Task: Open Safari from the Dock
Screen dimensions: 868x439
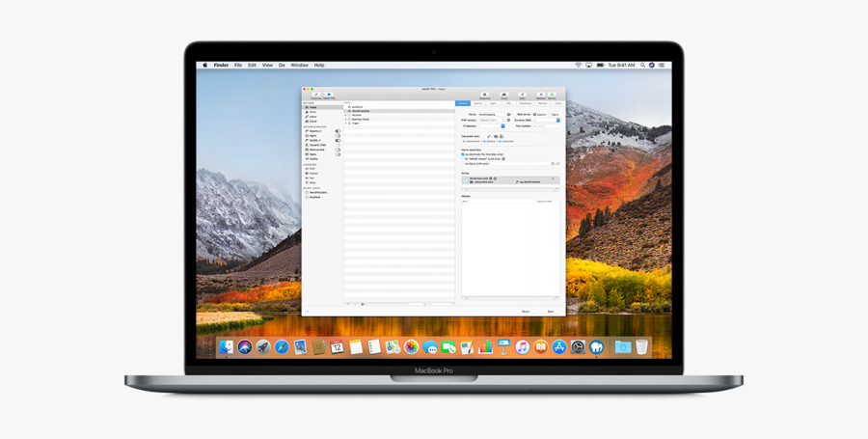Action: point(282,347)
